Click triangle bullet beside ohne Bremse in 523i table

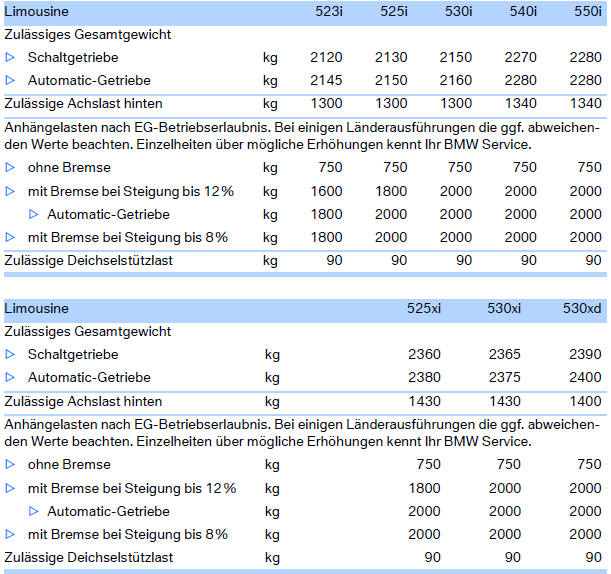[10, 168]
